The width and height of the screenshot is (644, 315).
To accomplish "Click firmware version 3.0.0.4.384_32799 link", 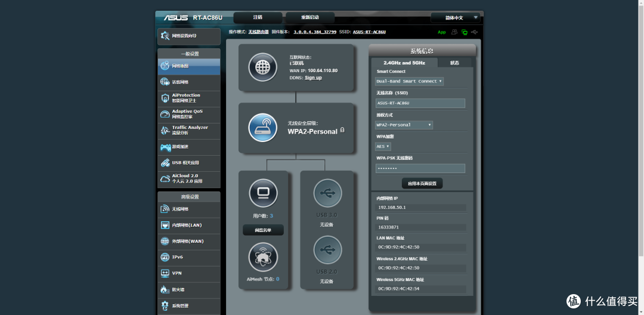I will [x=315, y=32].
